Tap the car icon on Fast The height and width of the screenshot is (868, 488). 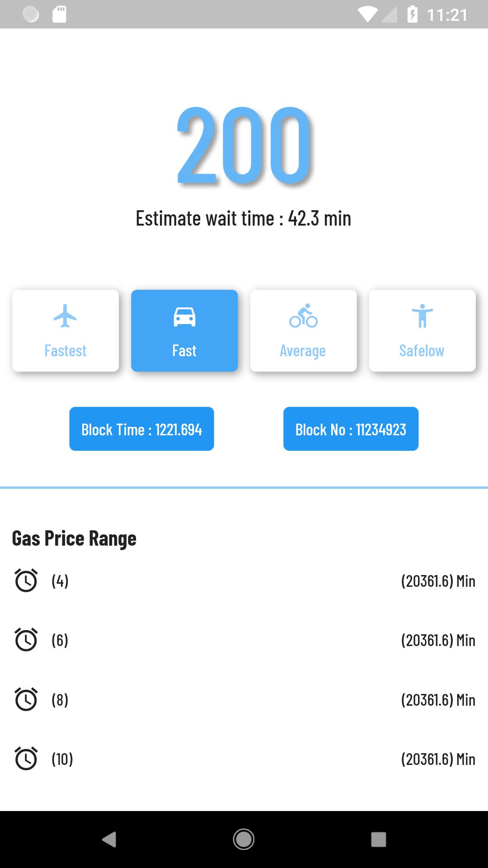point(184,316)
